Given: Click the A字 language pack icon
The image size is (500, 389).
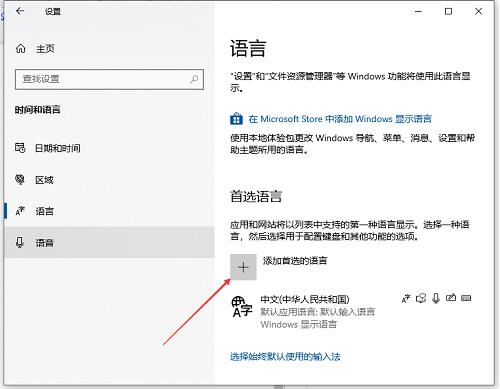Looking at the screenshot, I should click(242, 307).
